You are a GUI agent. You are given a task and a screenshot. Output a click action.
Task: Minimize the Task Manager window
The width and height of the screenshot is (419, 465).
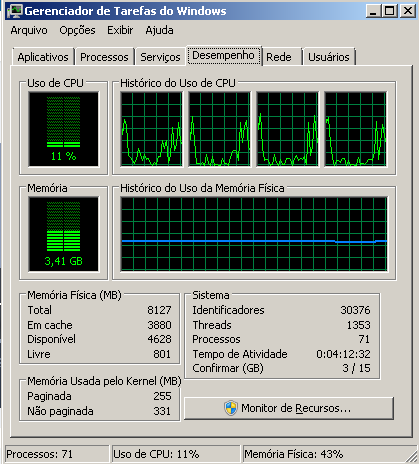tap(373, 11)
